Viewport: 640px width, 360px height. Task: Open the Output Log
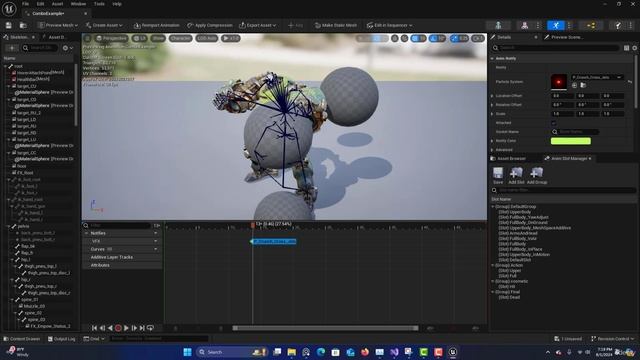tap(61, 339)
